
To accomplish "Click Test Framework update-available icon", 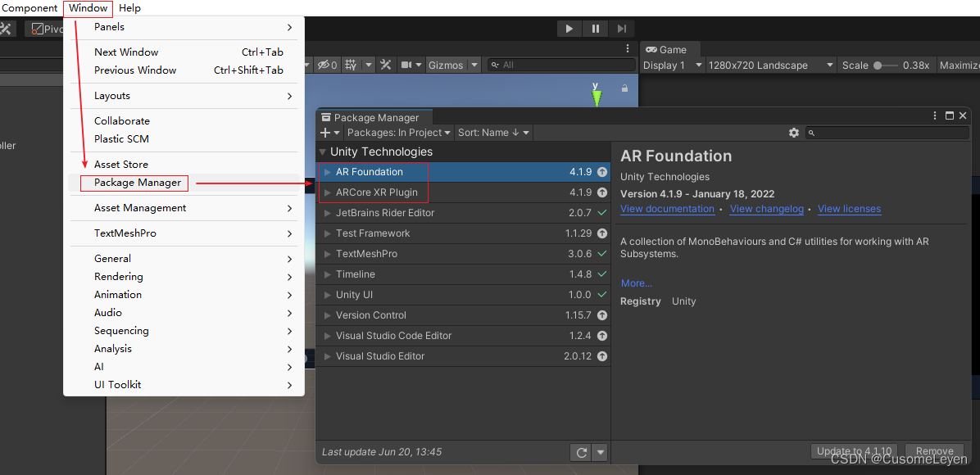I will pyautogui.click(x=602, y=233).
